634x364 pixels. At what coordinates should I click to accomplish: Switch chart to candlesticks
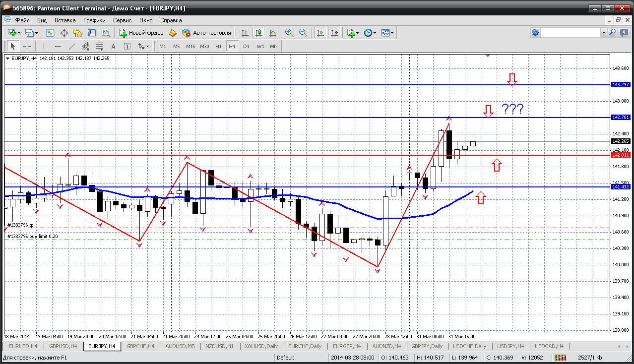click(258, 33)
